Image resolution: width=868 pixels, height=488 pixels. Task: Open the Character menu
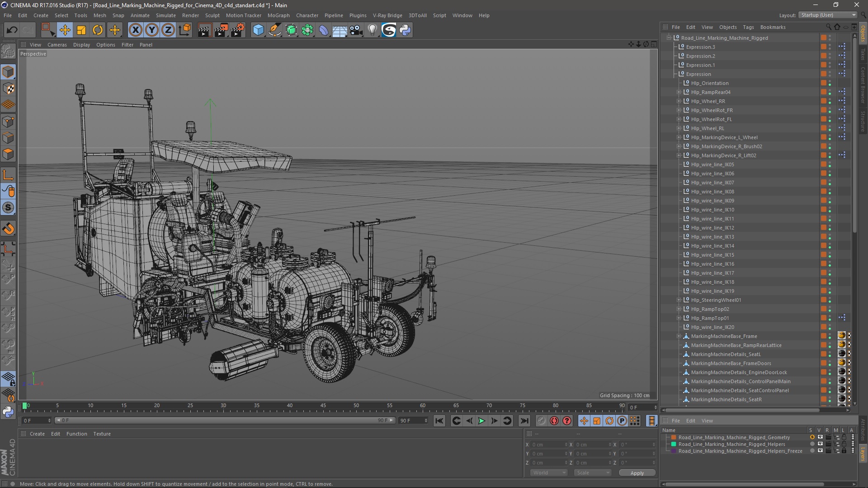click(x=307, y=15)
